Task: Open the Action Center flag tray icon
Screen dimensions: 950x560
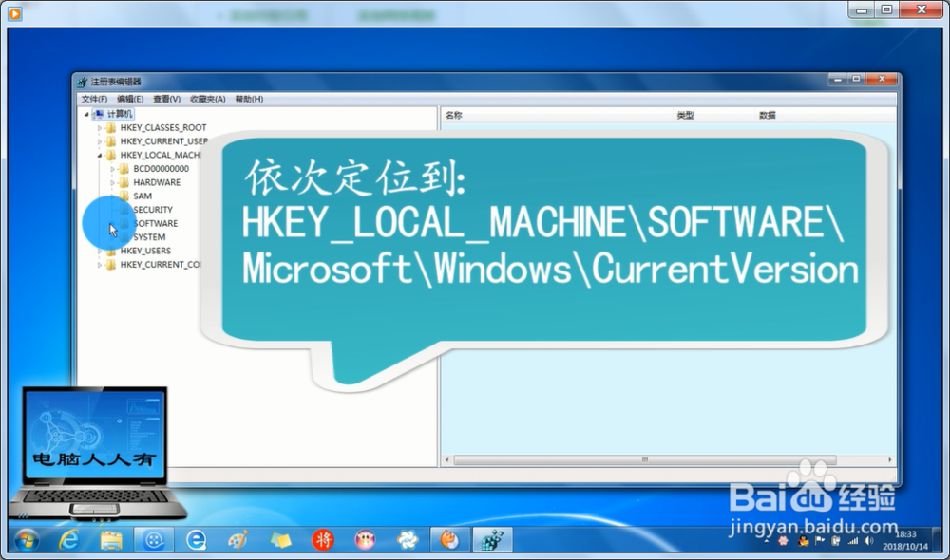Action: (x=820, y=541)
